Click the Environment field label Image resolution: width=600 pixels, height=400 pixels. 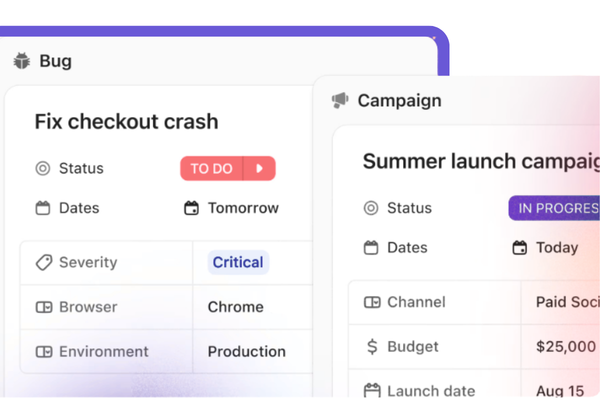(104, 351)
